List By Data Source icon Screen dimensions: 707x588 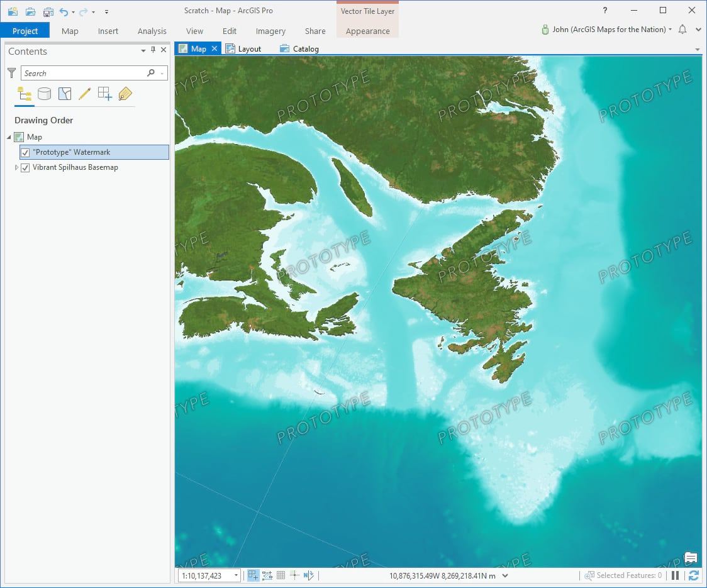44,94
